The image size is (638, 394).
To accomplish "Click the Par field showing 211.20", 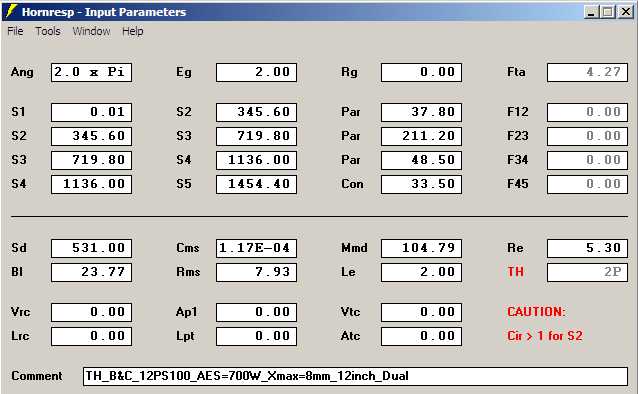I will tap(421, 136).
